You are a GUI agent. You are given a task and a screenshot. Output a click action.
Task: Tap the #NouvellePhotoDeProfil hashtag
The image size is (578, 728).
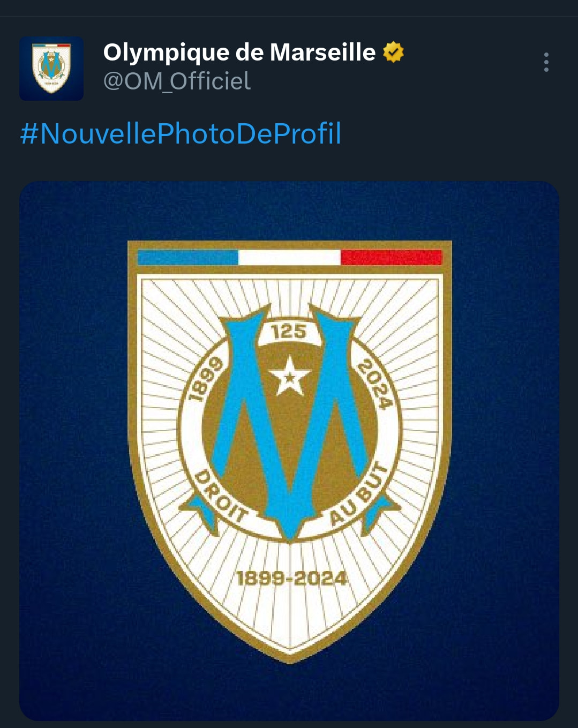pos(181,133)
